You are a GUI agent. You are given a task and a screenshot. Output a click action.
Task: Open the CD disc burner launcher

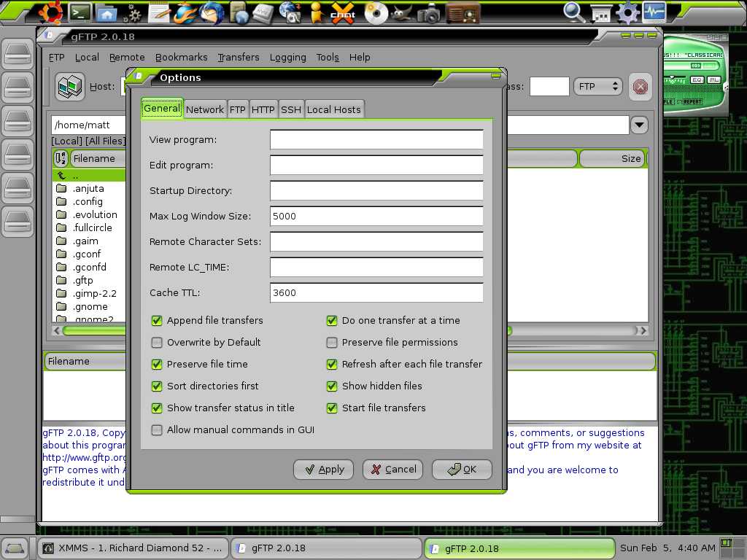pyautogui.click(x=376, y=13)
